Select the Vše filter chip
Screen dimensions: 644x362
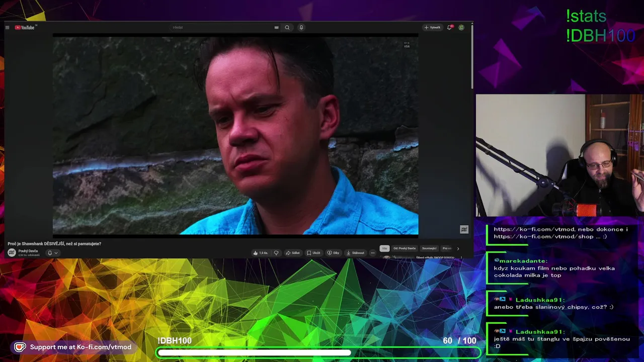tap(384, 248)
